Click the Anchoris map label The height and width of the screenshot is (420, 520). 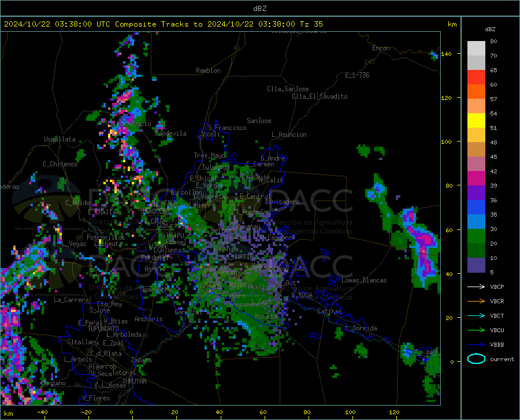click(148, 319)
